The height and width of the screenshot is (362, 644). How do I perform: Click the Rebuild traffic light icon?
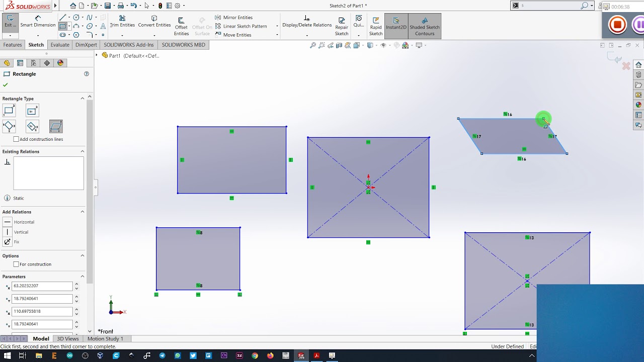coord(160,6)
